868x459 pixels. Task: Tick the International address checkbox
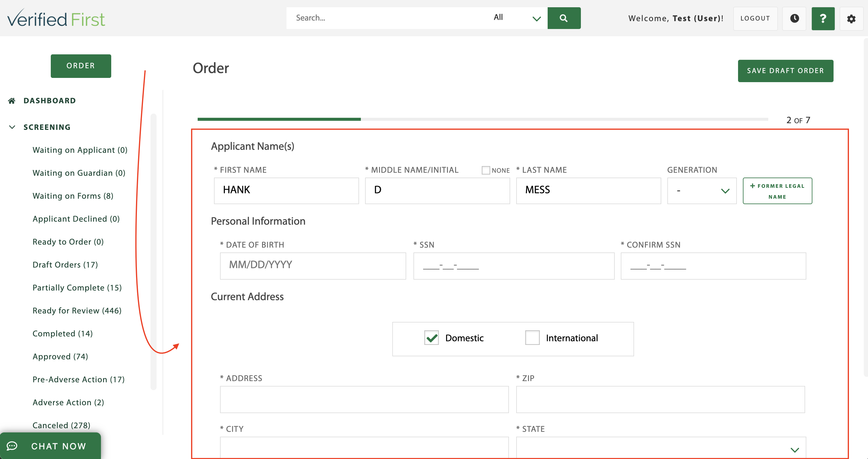coord(533,338)
